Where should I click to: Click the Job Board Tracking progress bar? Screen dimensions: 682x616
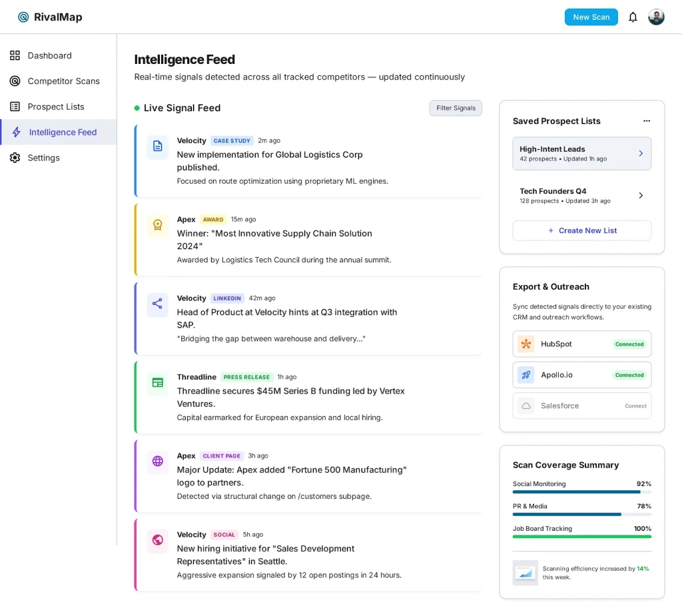click(582, 537)
